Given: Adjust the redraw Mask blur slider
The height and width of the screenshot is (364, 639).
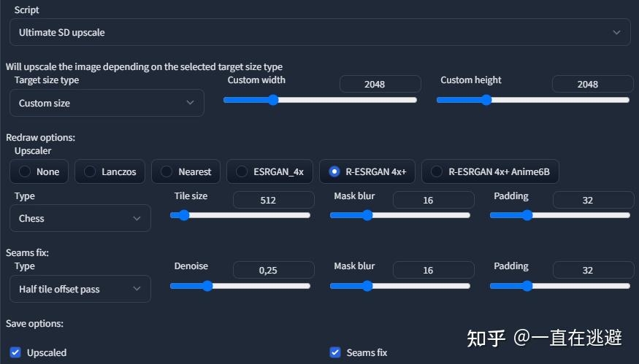Looking at the screenshot, I should point(399,215).
